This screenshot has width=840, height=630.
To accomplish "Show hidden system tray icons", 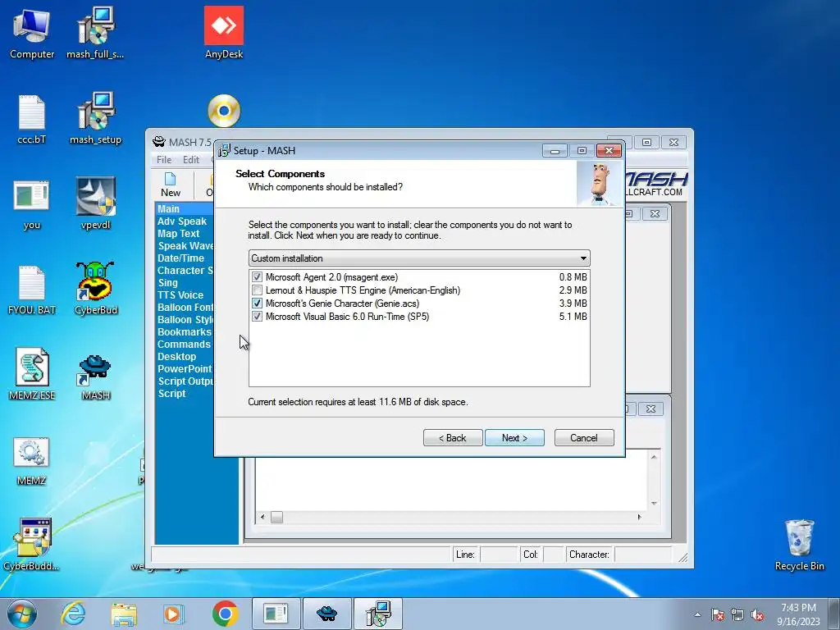I will click(x=697, y=615).
